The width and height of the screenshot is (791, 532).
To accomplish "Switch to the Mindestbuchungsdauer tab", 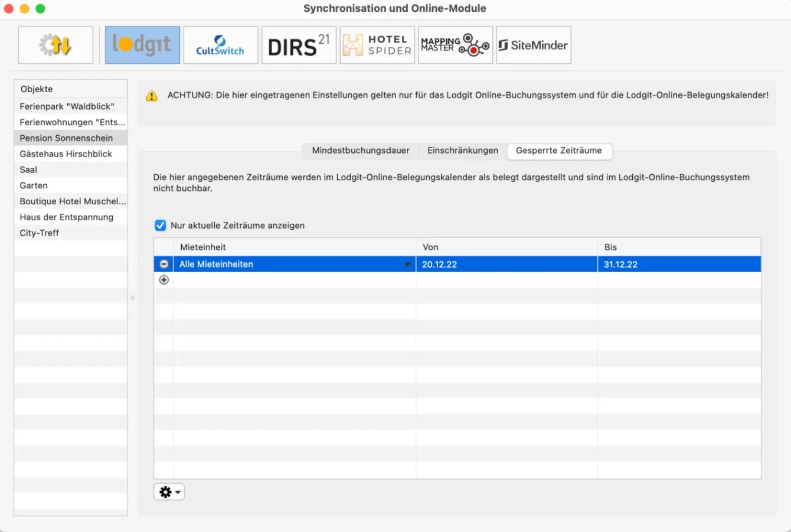I will [361, 151].
